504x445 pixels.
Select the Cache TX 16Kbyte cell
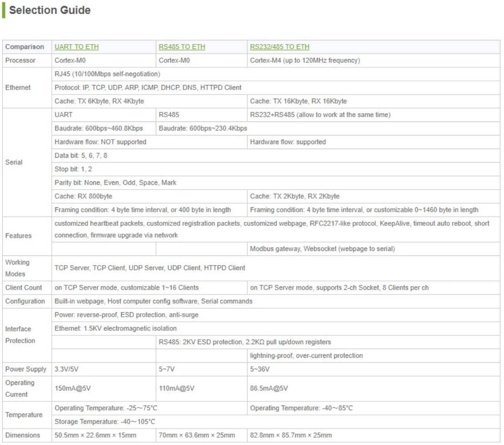pyautogui.click(x=298, y=101)
